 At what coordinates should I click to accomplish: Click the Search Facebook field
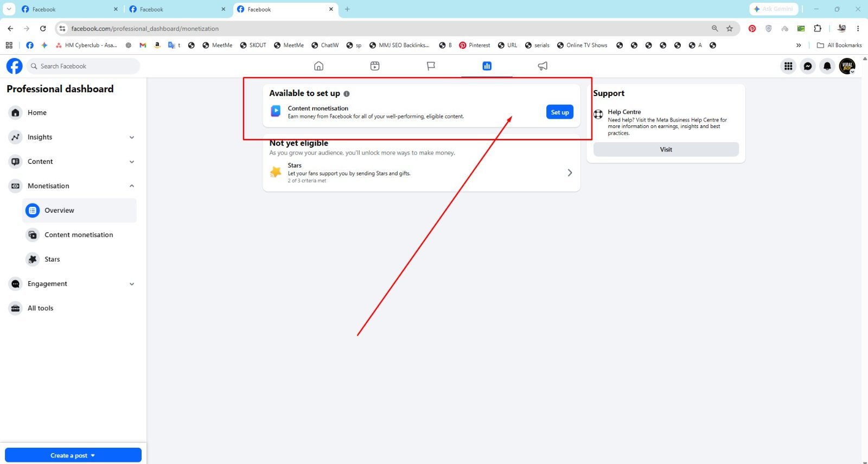[83, 66]
